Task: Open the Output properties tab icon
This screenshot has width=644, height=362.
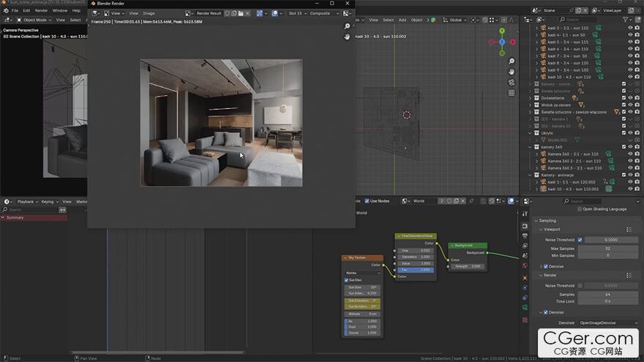Action: click(x=525, y=237)
